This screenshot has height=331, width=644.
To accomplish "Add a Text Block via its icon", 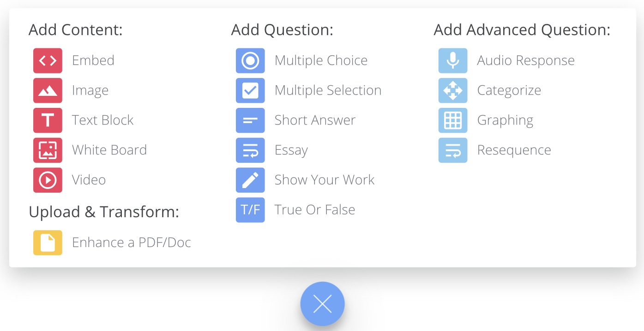I will click(48, 120).
